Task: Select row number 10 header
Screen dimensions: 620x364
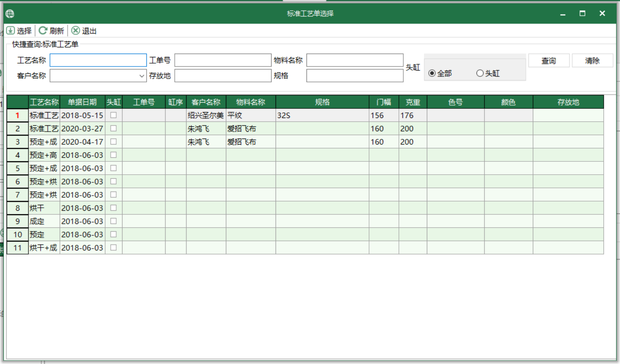Action: click(x=18, y=235)
